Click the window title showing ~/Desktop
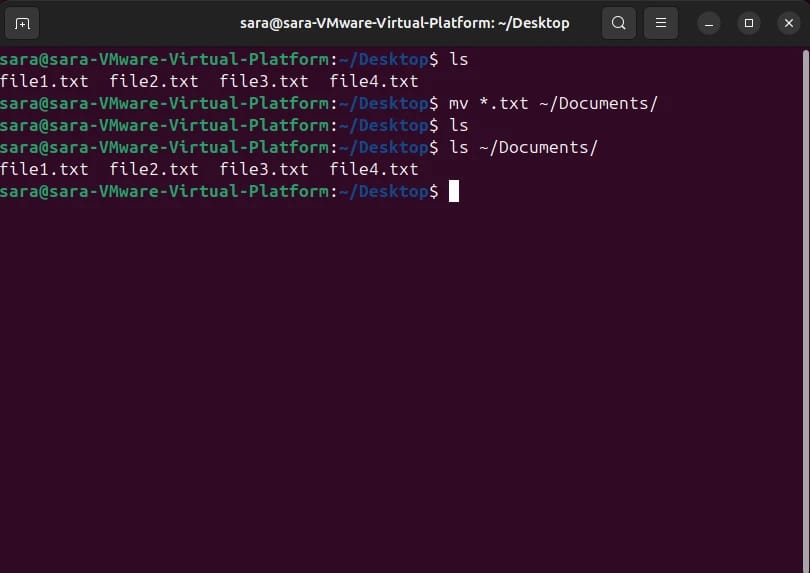Image resolution: width=810 pixels, height=573 pixels. 404,22
